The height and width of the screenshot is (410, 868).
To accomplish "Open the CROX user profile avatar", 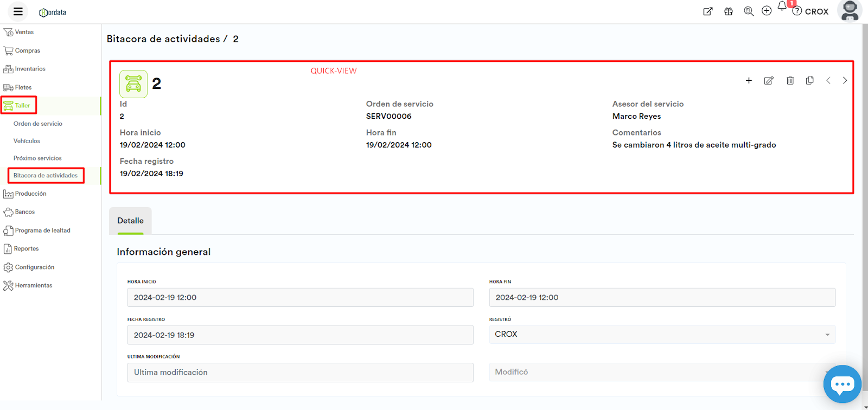I will pos(849,11).
